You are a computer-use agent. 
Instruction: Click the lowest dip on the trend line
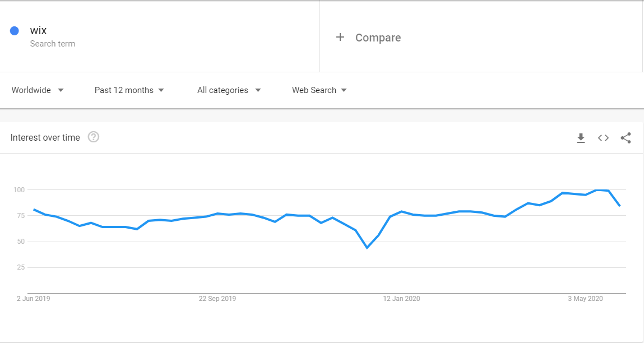(x=367, y=248)
